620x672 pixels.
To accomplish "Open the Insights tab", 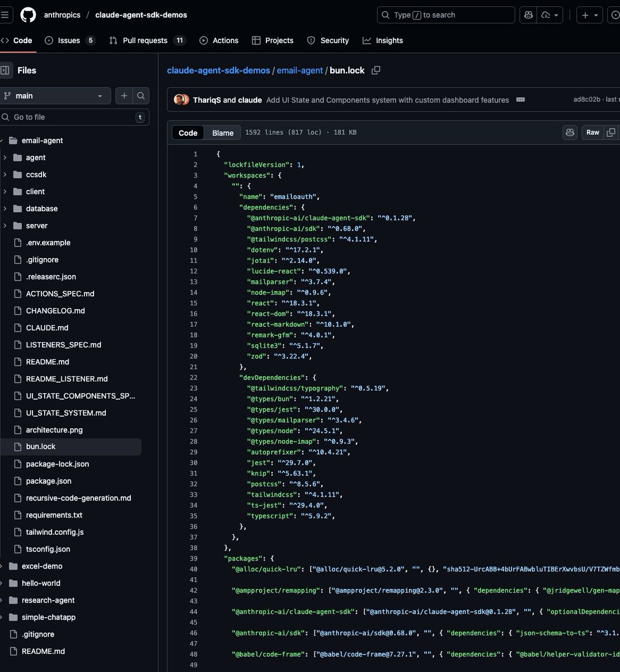I will (x=383, y=40).
